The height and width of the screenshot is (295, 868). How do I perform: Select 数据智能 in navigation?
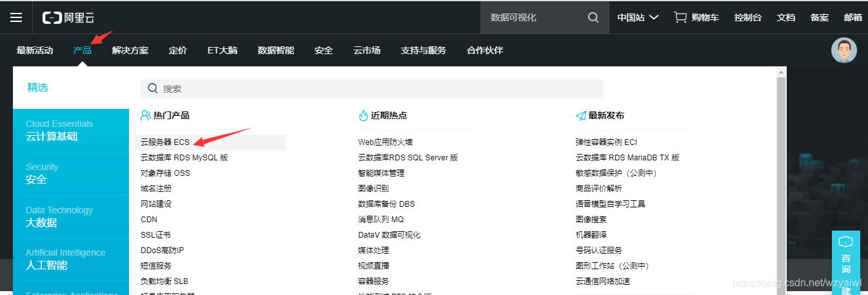276,50
